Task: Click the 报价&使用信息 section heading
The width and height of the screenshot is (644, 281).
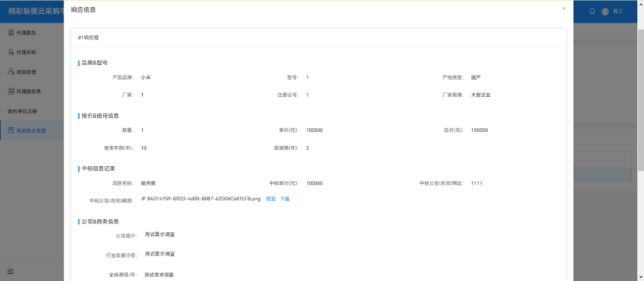Action: coord(100,116)
